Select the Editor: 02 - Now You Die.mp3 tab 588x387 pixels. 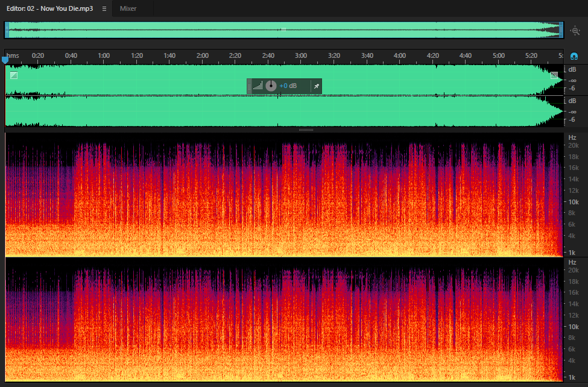[x=49, y=8]
